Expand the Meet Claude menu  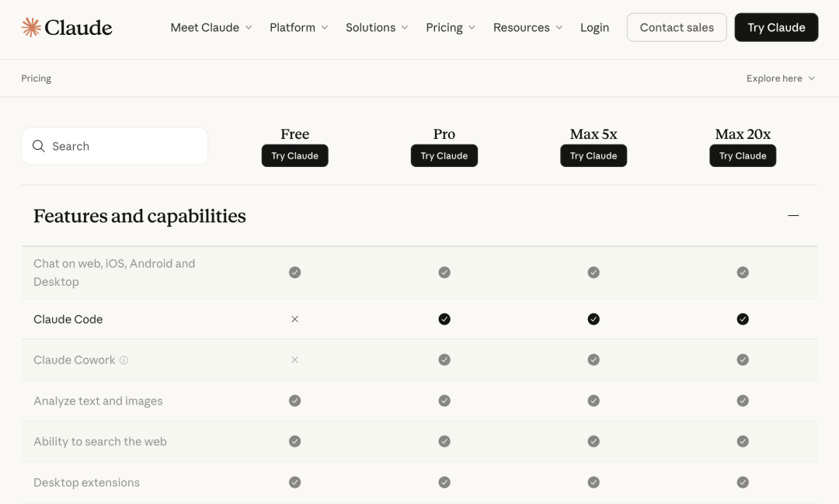point(211,27)
